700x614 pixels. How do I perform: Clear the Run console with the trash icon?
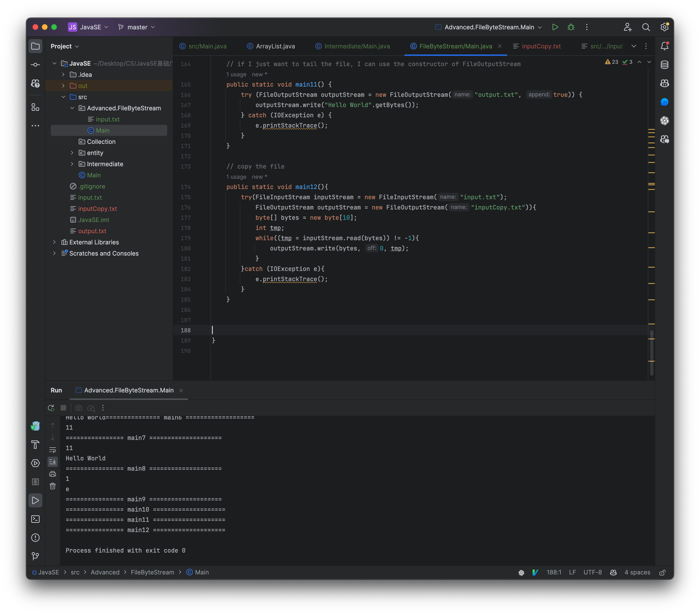(53, 486)
